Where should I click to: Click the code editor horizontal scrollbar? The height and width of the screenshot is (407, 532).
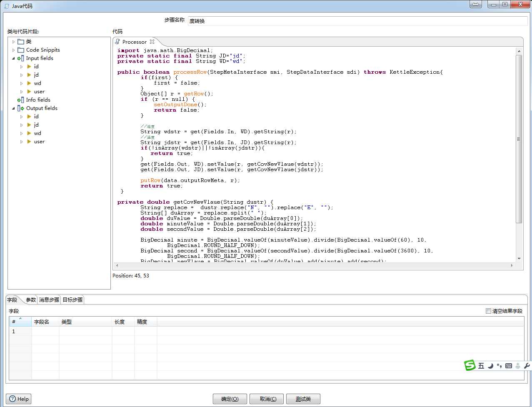[314, 265]
